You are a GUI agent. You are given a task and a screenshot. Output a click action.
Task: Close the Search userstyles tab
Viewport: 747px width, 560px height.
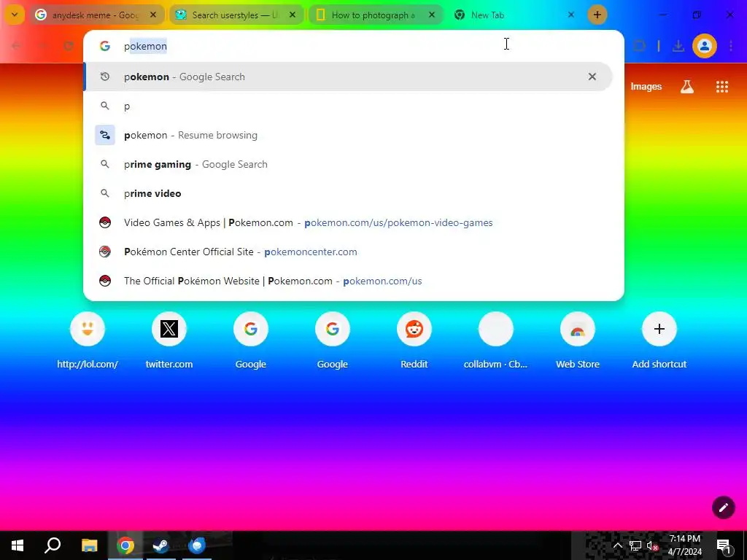(293, 15)
